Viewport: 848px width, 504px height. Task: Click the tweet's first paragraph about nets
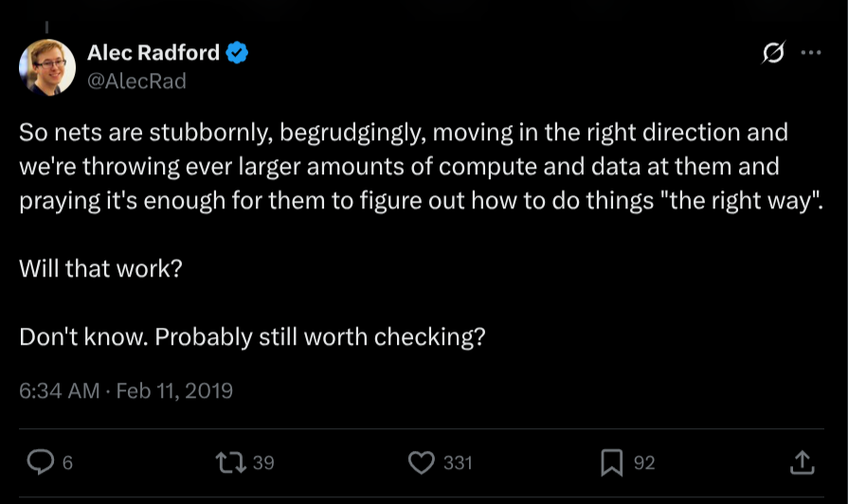[403, 168]
